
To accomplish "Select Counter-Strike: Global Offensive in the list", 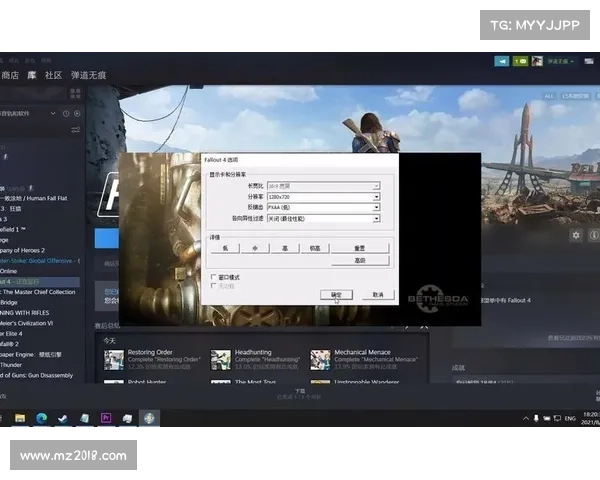I will click(40, 261).
